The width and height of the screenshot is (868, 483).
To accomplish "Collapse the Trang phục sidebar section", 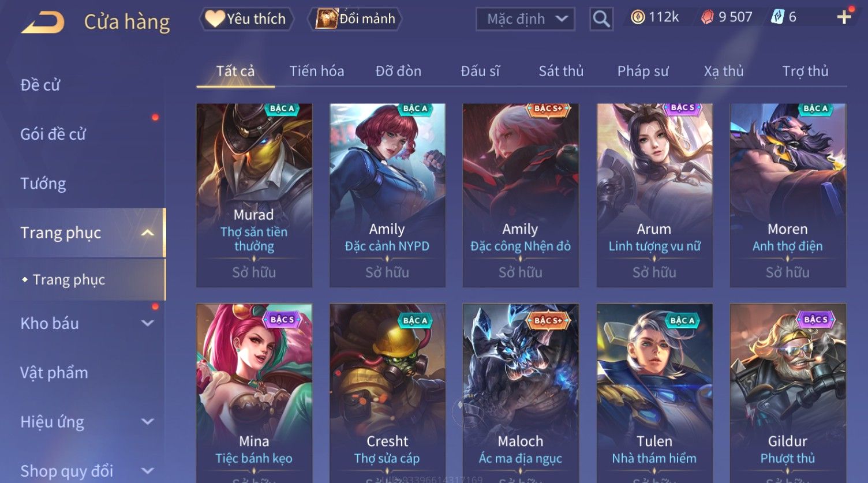I will [x=147, y=233].
